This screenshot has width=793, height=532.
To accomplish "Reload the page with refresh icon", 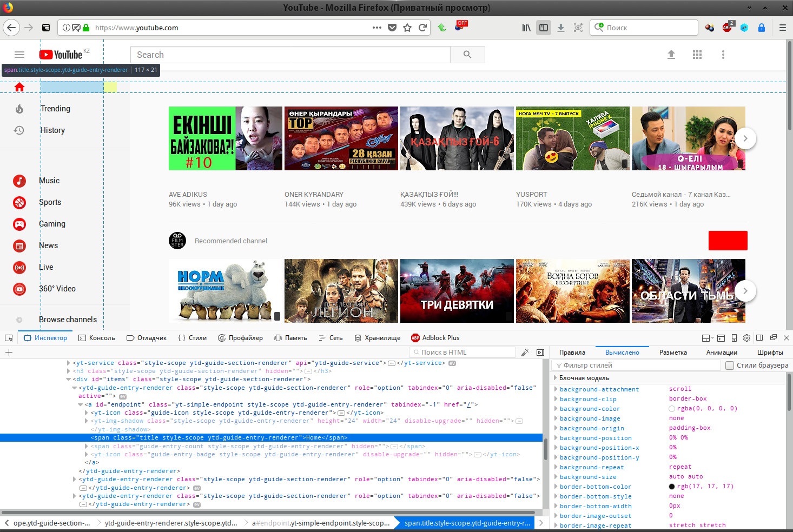I will pyautogui.click(x=423, y=28).
